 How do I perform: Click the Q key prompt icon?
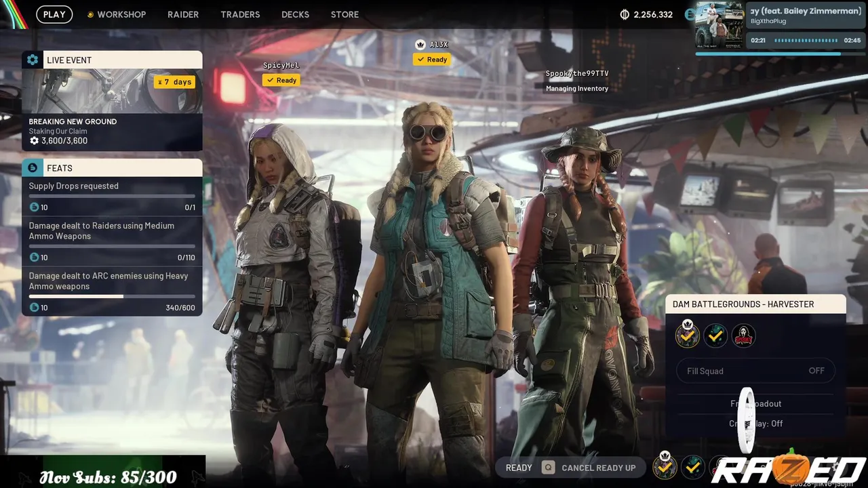548,467
